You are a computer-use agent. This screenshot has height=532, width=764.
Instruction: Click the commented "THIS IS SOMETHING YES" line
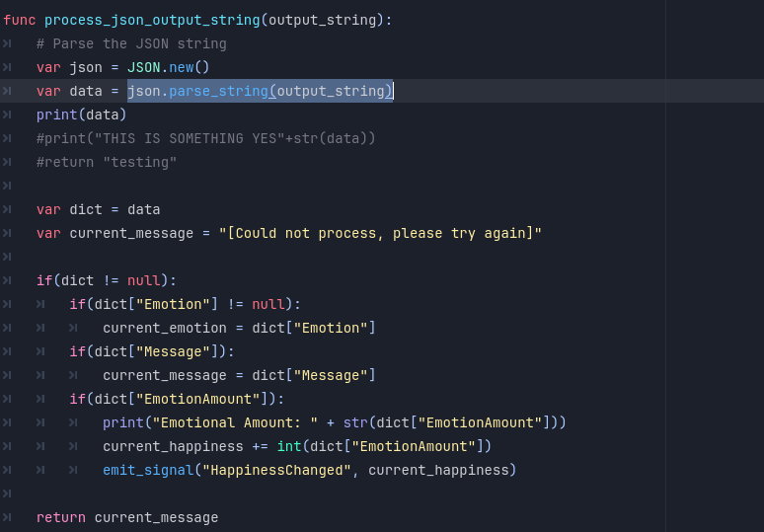[205, 138]
